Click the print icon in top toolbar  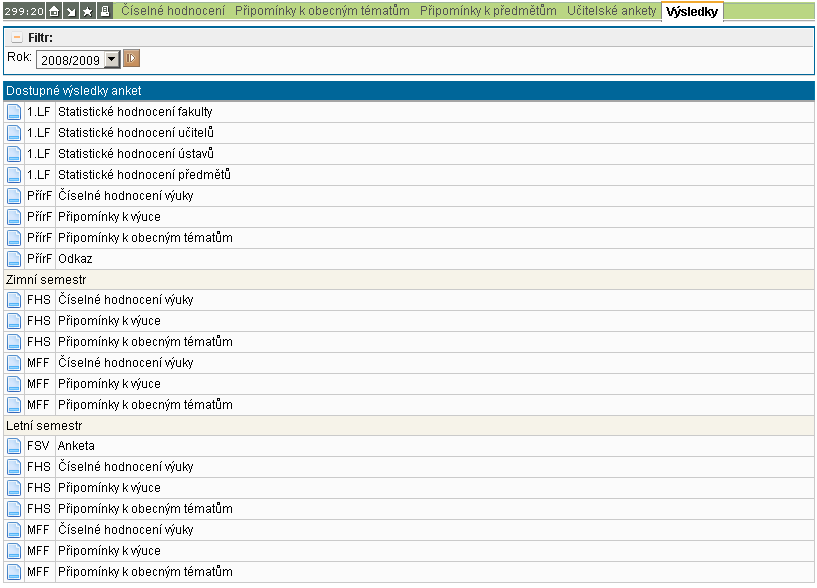pyautogui.click(x=105, y=11)
